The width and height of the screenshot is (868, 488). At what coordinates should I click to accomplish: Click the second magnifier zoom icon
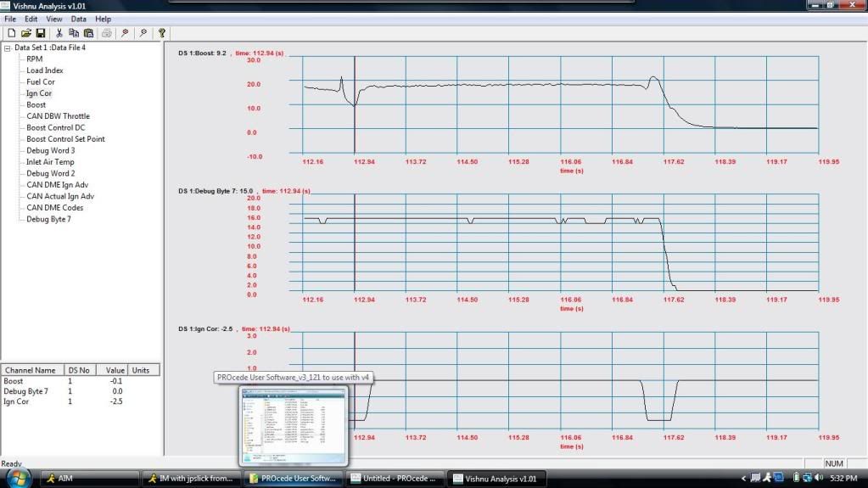143,33
